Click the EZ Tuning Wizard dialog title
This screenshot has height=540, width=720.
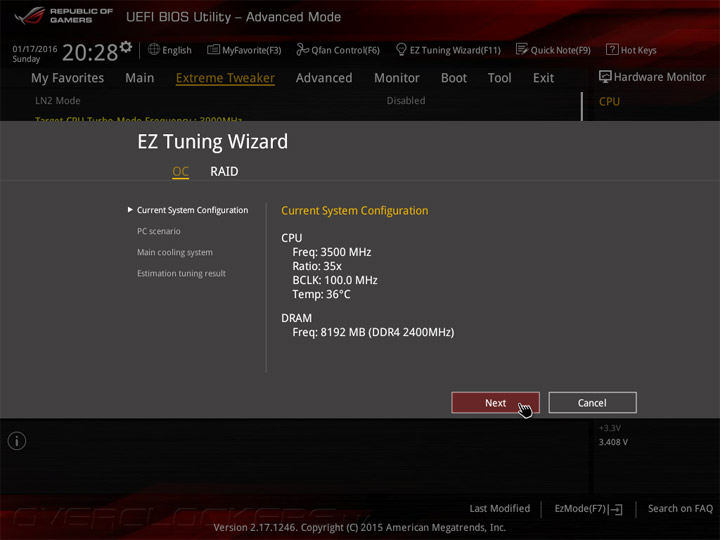point(213,141)
